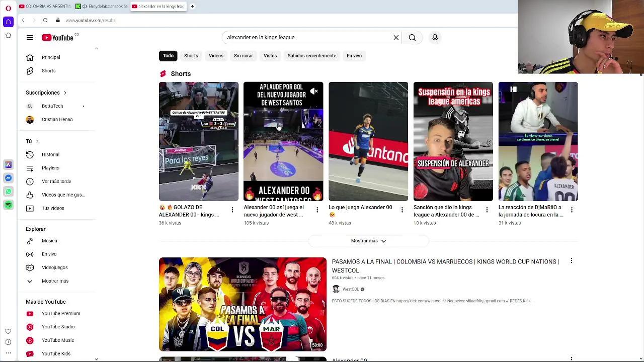Reload the page with the refresh icon

click(45, 20)
